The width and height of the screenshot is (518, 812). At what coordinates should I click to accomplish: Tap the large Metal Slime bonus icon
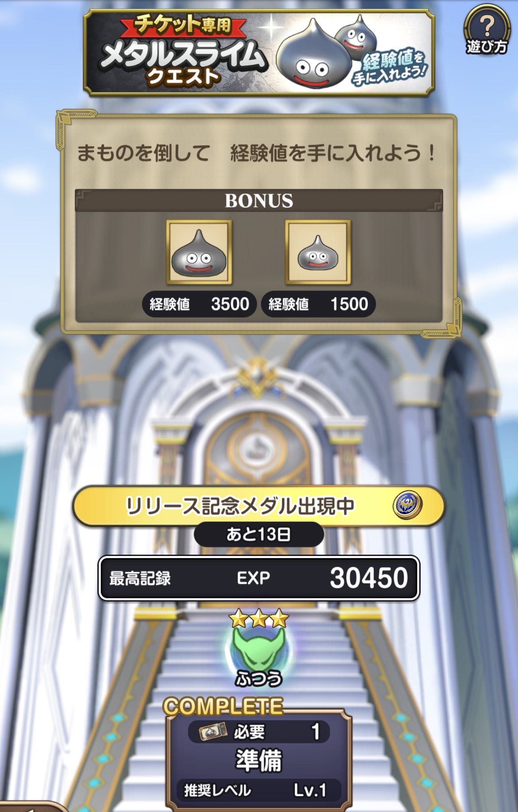(x=199, y=252)
